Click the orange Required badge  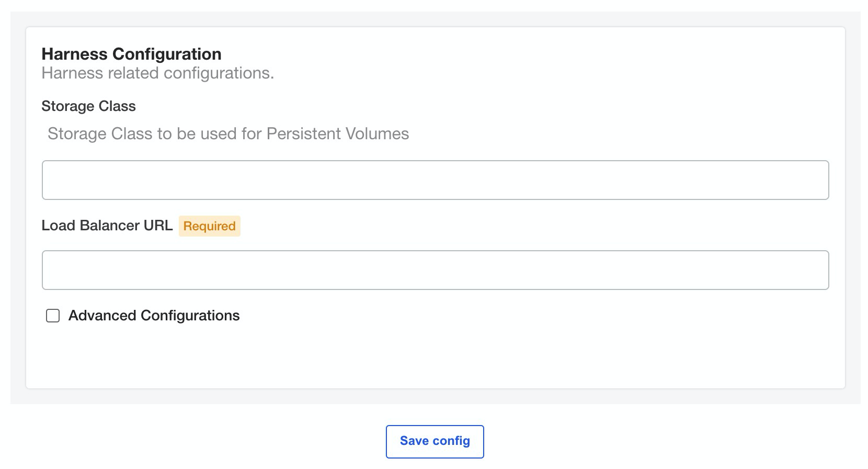[209, 226]
